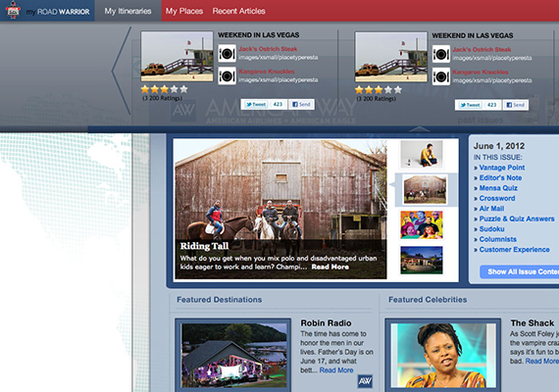Click restaurant icon beside first Kangaroo Knuckles

click(228, 75)
